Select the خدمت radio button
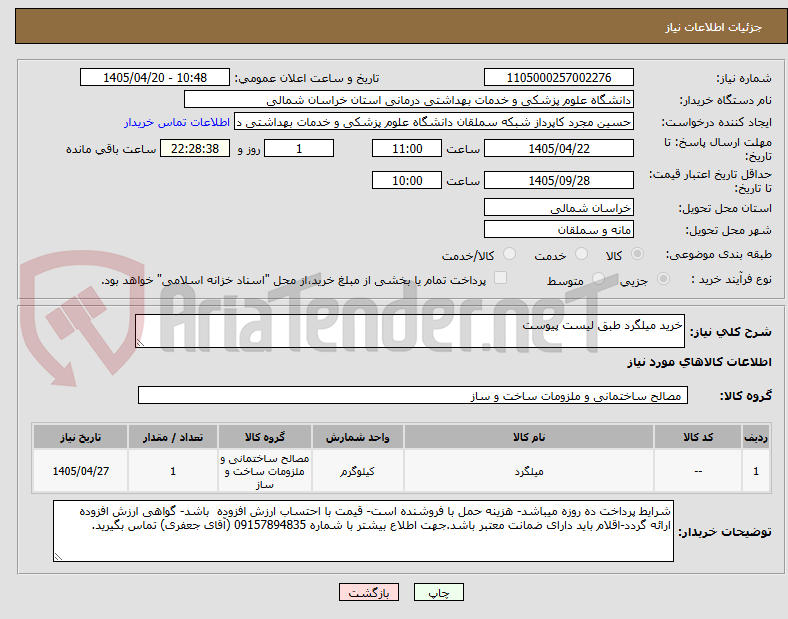Image resolution: width=788 pixels, height=619 pixels. (581, 254)
